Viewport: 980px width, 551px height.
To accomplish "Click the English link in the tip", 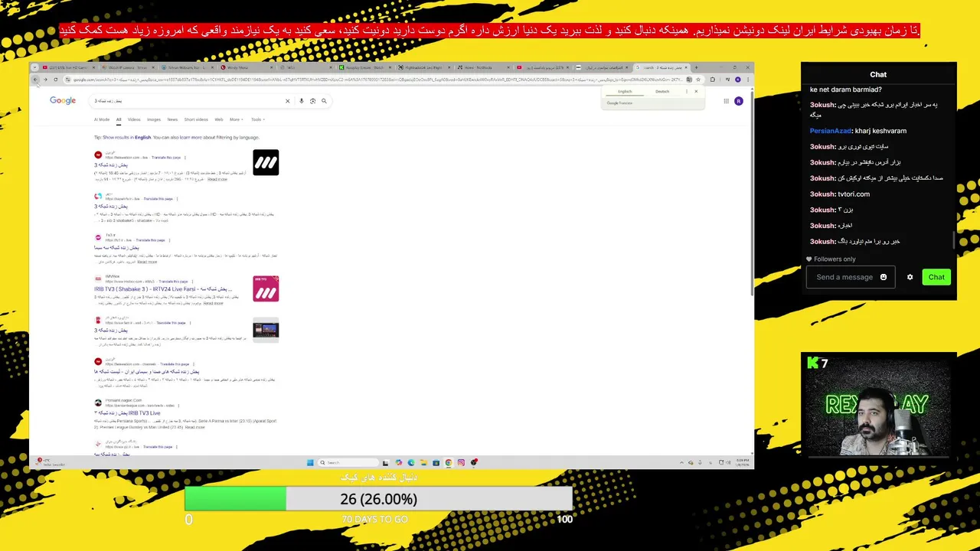I will click(x=143, y=137).
